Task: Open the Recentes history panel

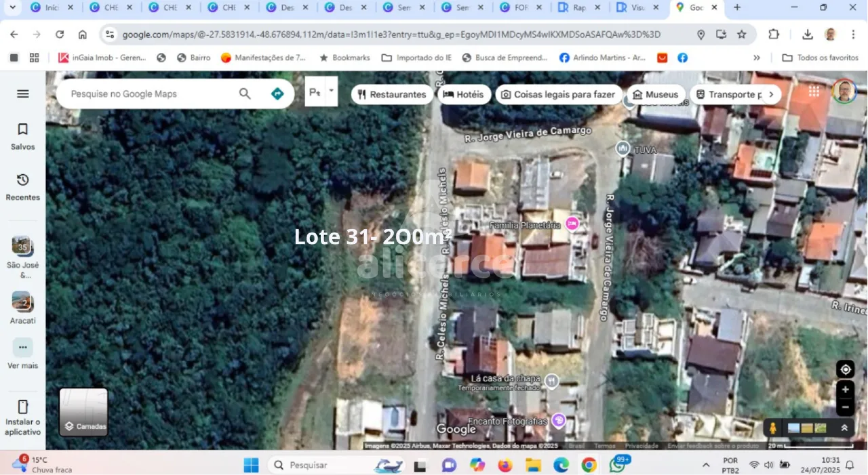Action: (x=22, y=187)
